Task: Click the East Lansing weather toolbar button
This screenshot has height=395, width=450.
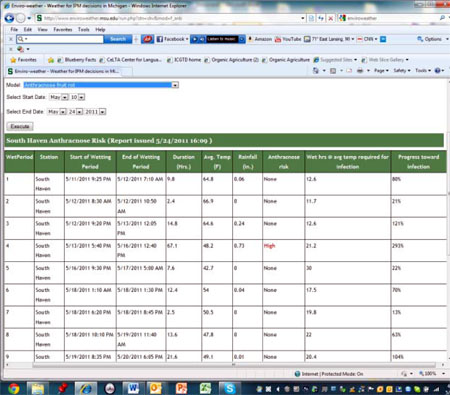Action: pyautogui.click(x=329, y=39)
